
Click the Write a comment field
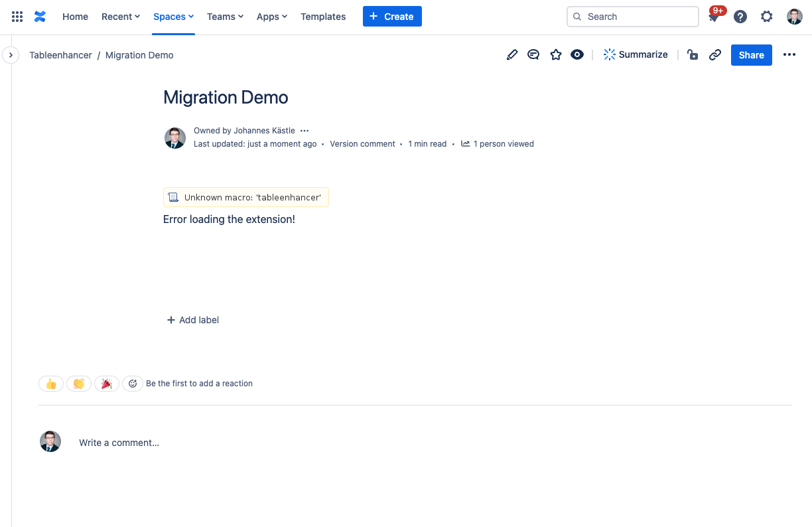[x=119, y=443]
